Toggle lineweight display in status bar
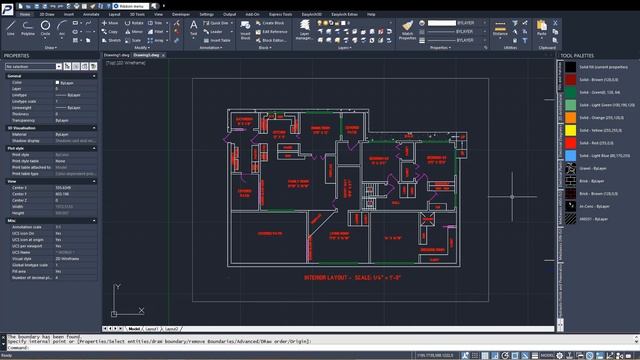This screenshot has width=640, height=360. pos(535,356)
